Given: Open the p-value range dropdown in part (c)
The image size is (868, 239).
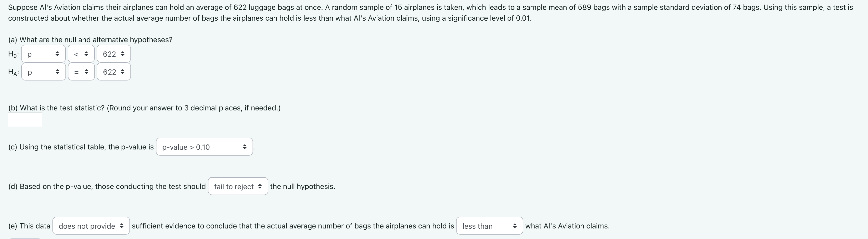Looking at the screenshot, I should [x=204, y=147].
